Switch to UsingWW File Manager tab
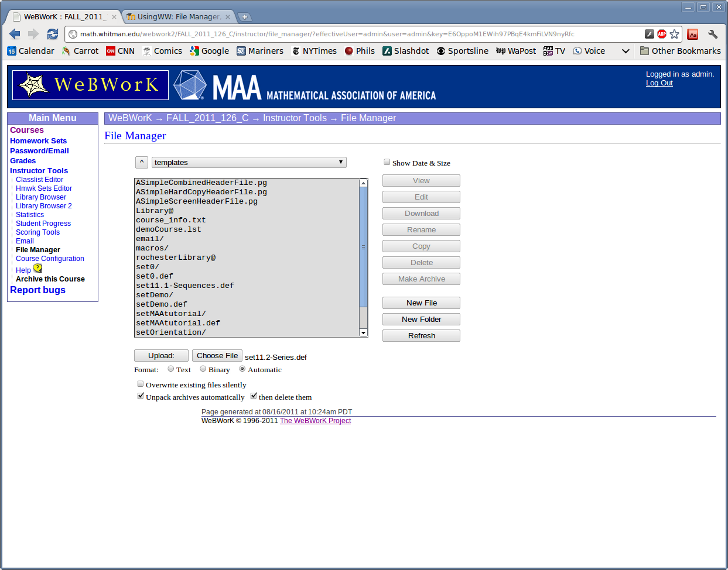This screenshot has width=728, height=570. (179, 17)
